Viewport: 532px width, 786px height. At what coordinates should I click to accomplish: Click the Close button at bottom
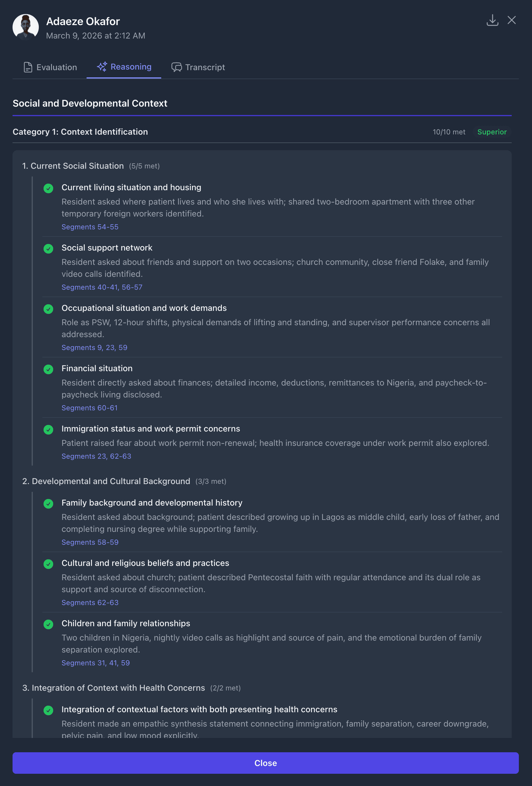266,763
